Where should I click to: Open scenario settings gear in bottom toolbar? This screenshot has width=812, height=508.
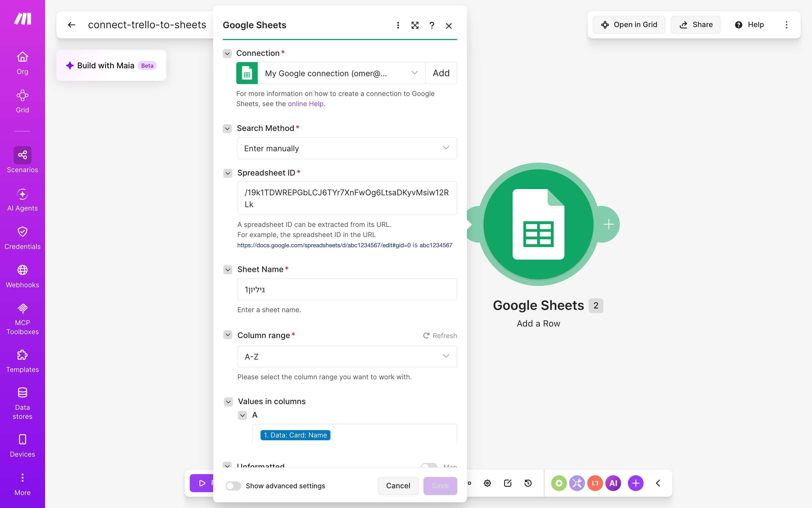pos(487,483)
